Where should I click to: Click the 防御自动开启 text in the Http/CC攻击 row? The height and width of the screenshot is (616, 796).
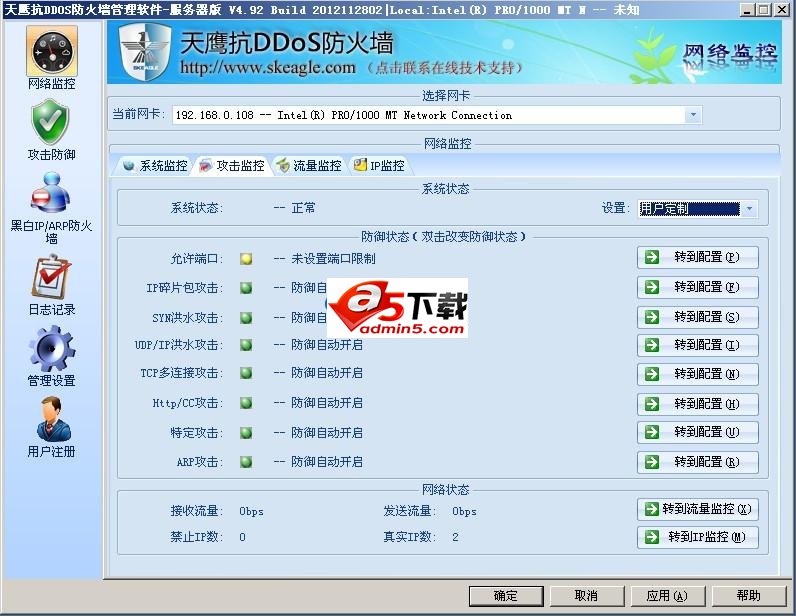pos(327,403)
